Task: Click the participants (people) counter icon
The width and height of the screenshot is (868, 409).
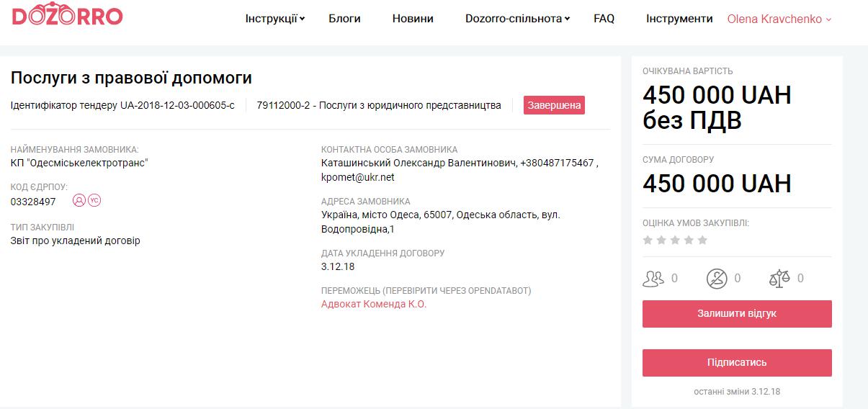Action: tap(653, 279)
